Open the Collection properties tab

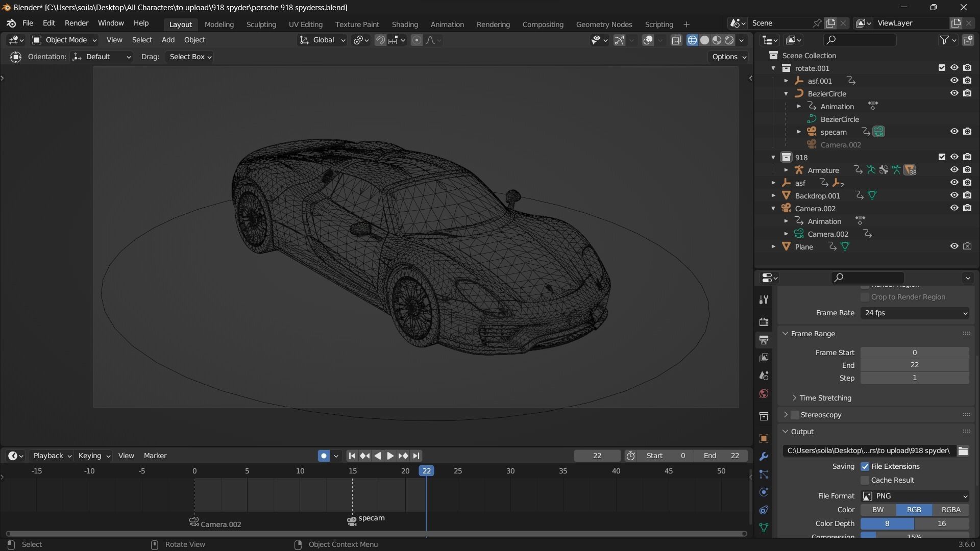pyautogui.click(x=764, y=416)
